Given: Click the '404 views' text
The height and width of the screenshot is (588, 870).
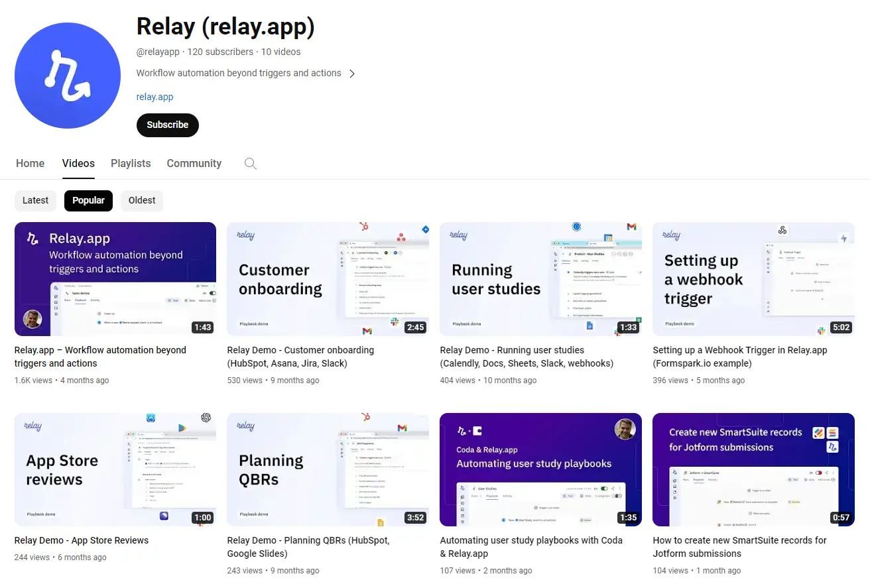Looking at the screenshot, I should [458, 381].
